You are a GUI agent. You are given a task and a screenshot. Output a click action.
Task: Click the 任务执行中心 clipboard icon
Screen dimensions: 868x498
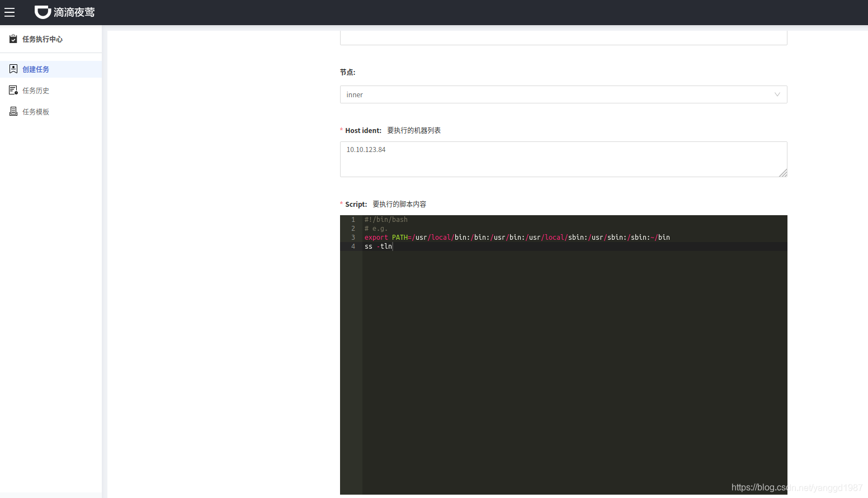(x=13, y=39)
